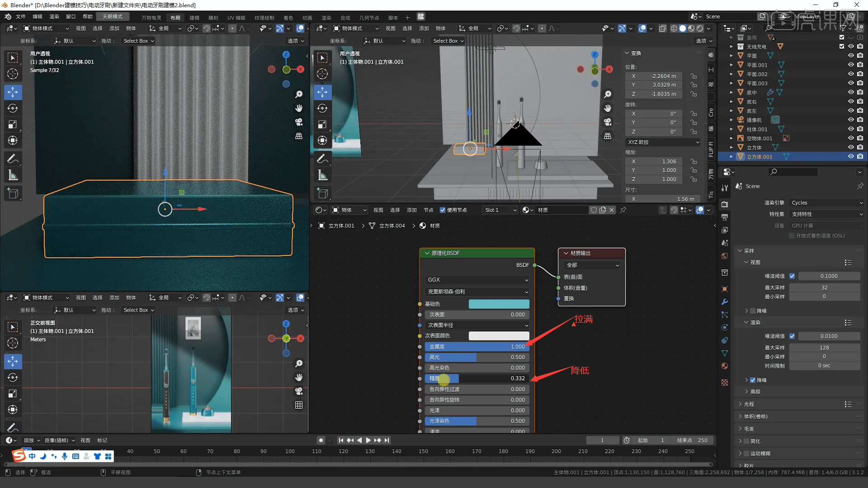The height and width of the screenshot is (488, 868).
Task: Open the 特性集 支持特性 dropdown
Action: (827, 214)
